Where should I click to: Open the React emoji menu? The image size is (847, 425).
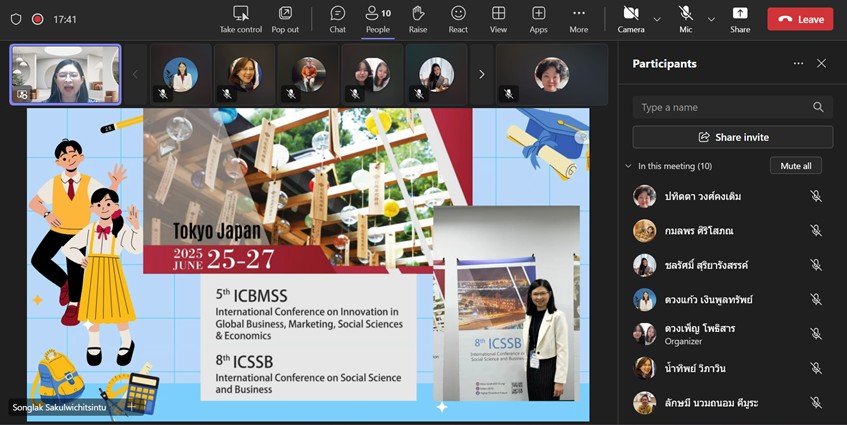click(458, 18)
